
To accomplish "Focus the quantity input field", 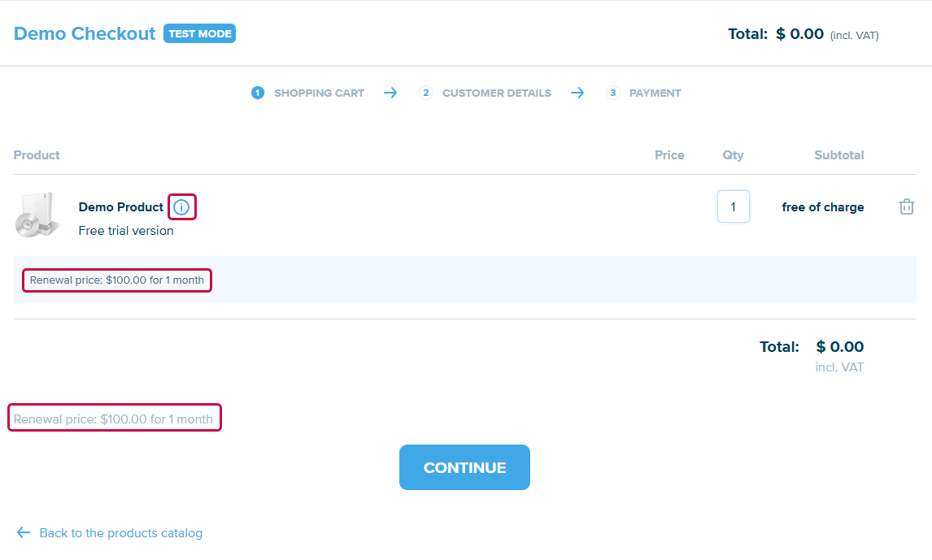I will 733,206.
